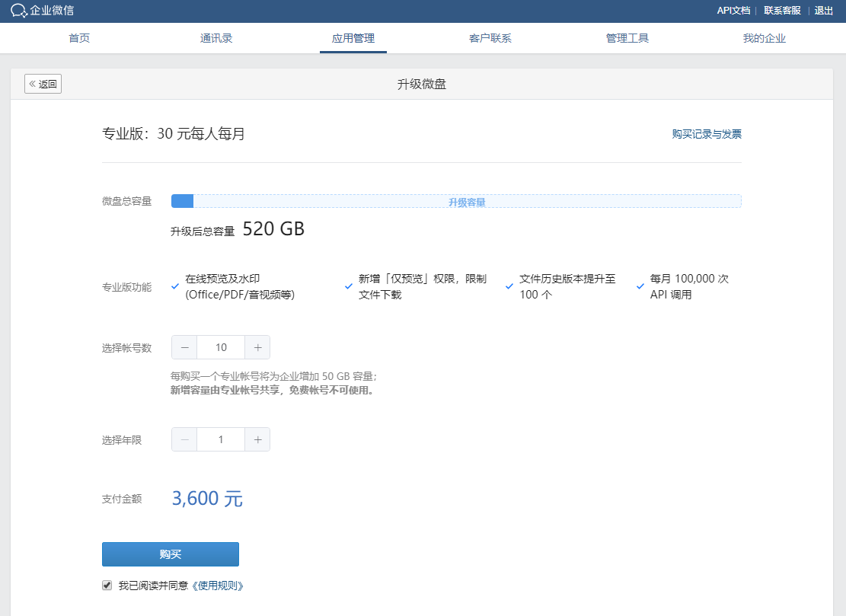This screenshot has width=846, height=616.
Task: Click the 新增容量由专业帐号共享 bold note
Action: (x=273, y=390)
